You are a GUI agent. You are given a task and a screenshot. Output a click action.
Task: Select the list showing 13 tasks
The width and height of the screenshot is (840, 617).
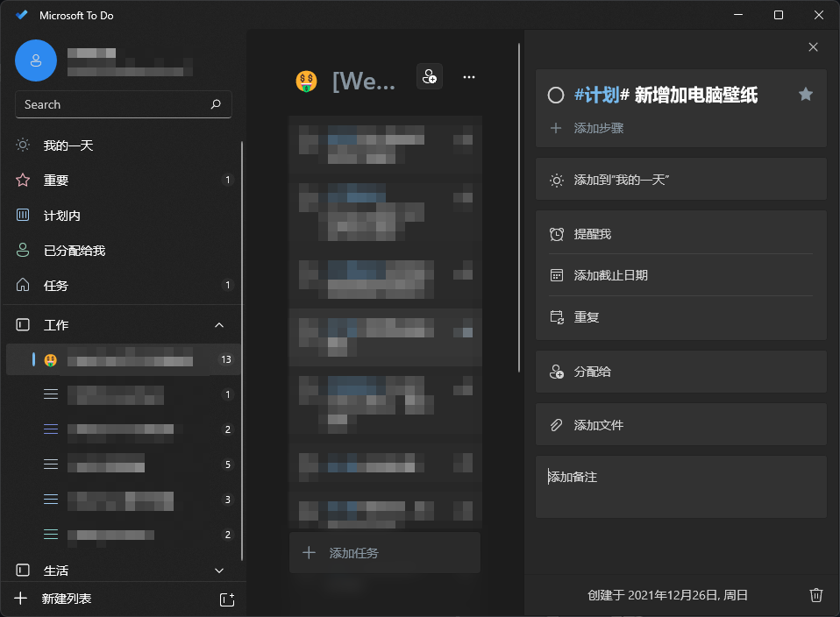point(124,359)
